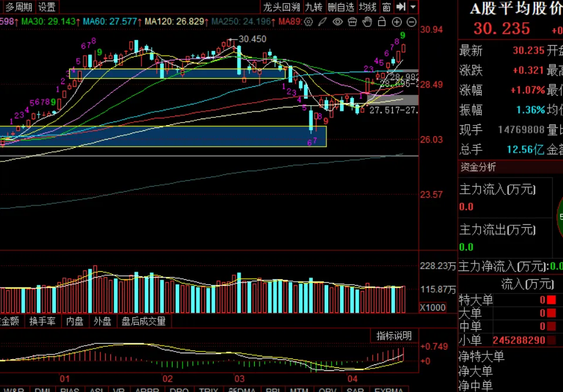Click the 30.450 high price marker

click(x=252, y=39)
